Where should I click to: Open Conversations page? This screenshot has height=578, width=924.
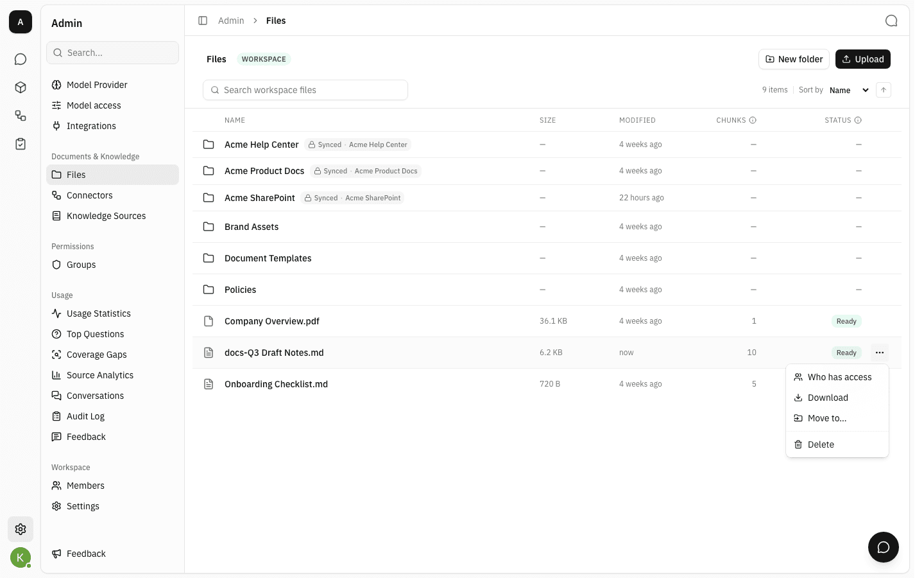pyautogui.click(x=112, y=396)
